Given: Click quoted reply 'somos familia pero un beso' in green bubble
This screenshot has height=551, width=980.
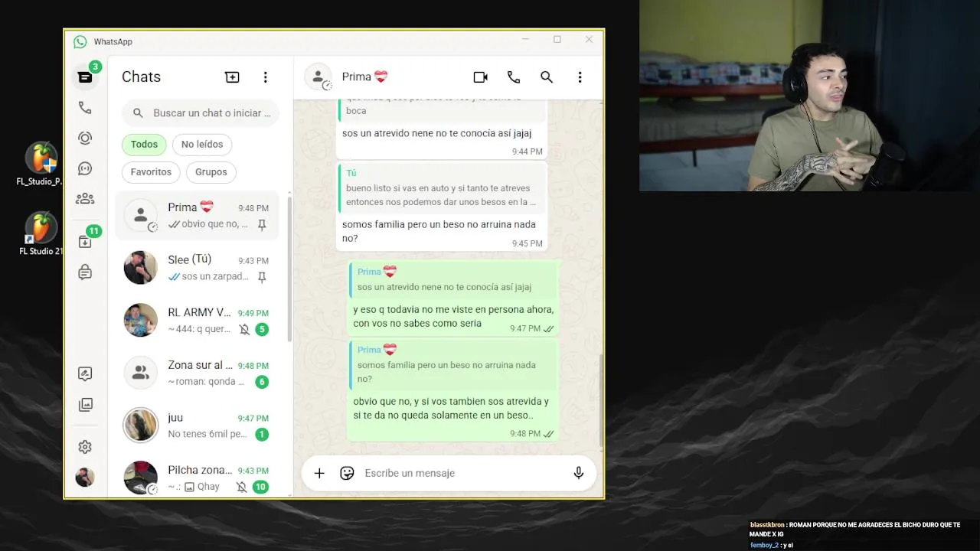Looking at the screenshot, I should (x=454, y=364).
